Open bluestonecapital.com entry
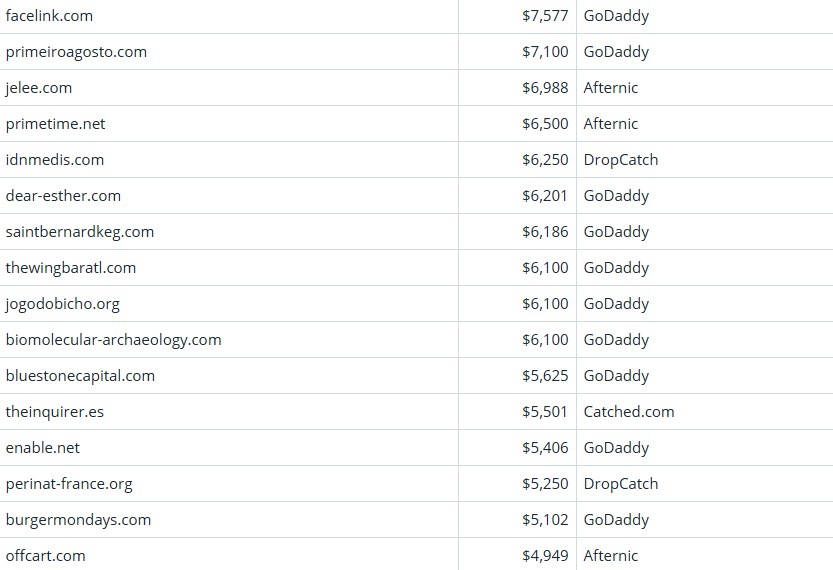Image resolution: width=833 pixels, height=570 pixels. [x=80, y=376]
